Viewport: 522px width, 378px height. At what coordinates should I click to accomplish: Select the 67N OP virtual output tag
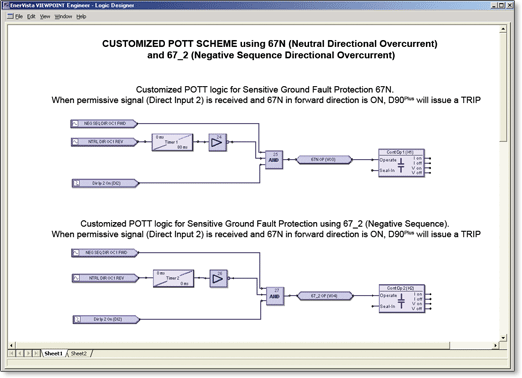click(x=324, y=160)
